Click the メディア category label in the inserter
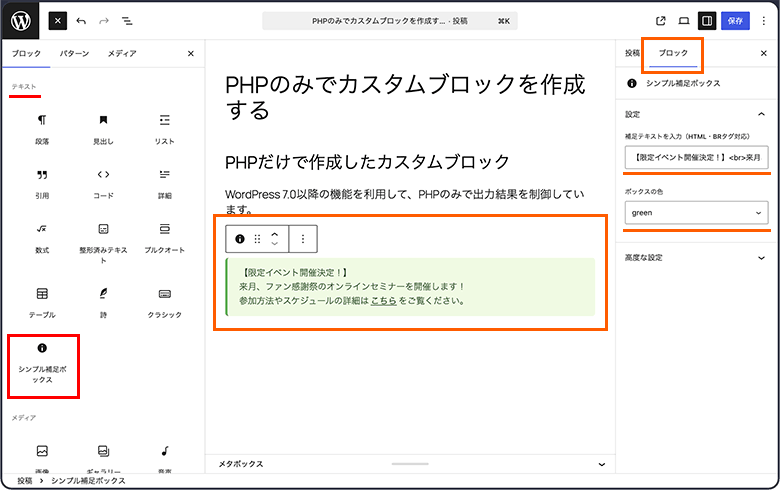Viewport: 780px width, 490px height. pos(24,418)
